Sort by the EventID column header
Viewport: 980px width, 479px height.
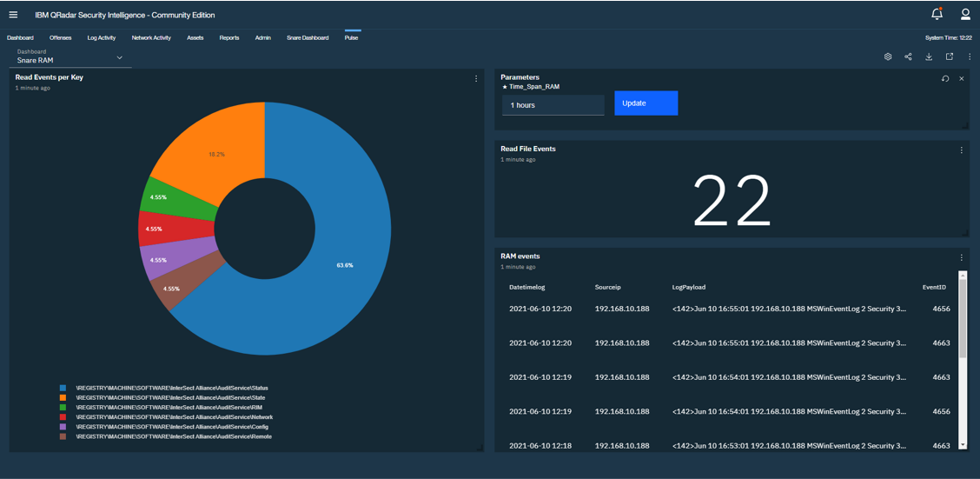(934, 287)
